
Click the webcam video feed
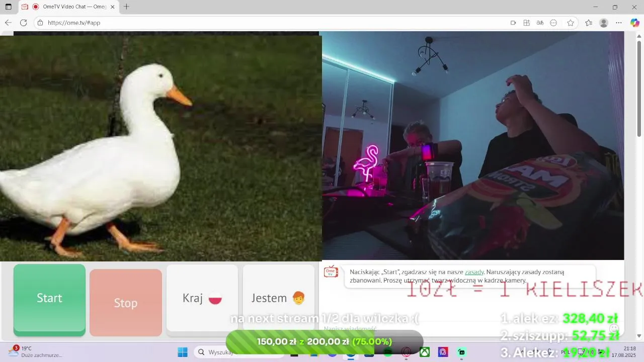point(473,146)
